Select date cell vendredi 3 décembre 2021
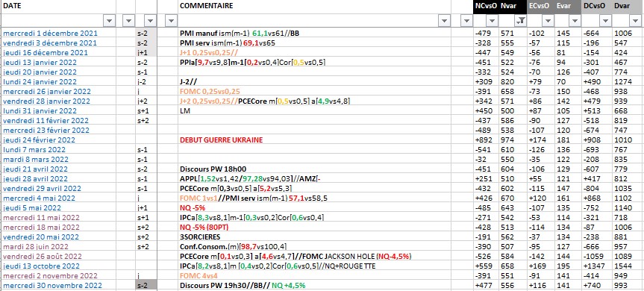This screenshot has width=644, height=291. 58,43
